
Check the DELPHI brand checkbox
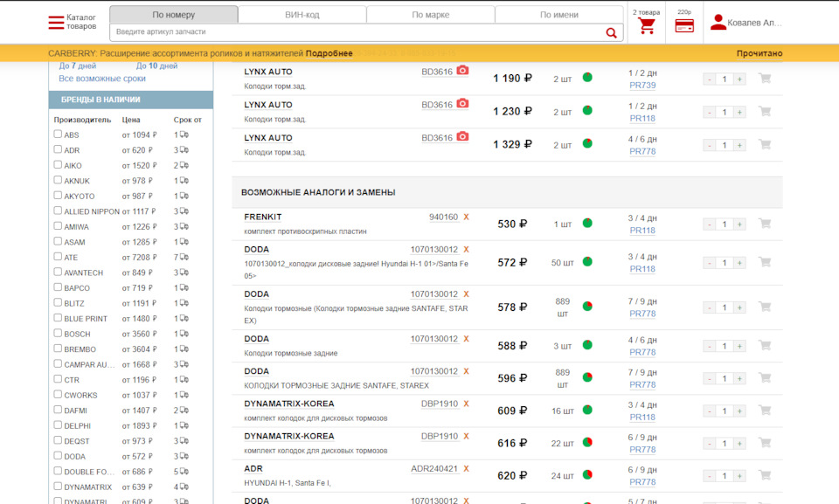click(x=58, y=425)
